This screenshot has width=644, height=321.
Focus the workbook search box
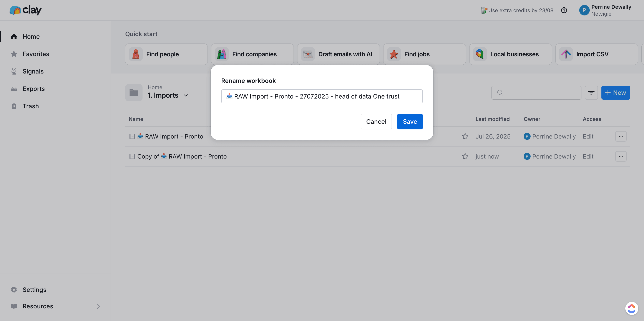click(536, 93)
